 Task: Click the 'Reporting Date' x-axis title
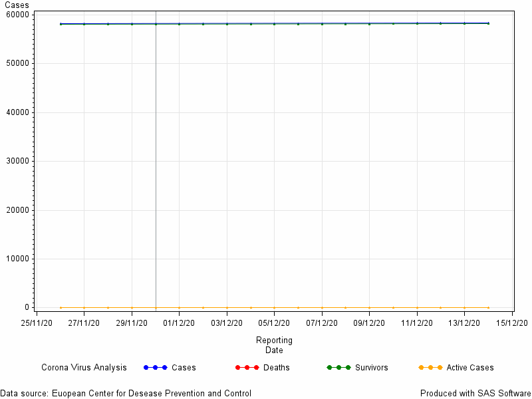274,344
